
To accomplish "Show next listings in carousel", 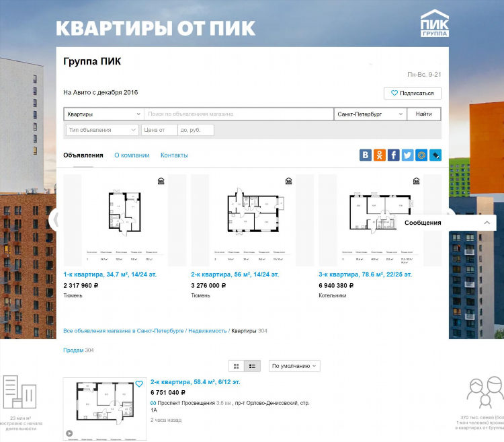I will 451,213.
